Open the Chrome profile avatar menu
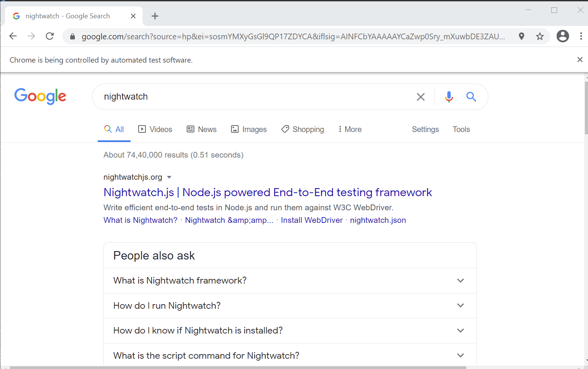 pyautogui.click(x=562, y=36)
